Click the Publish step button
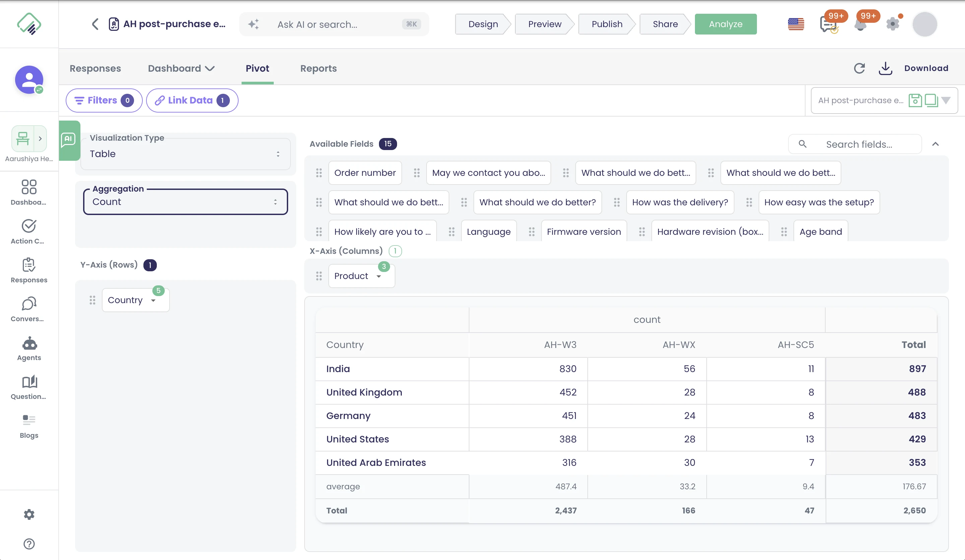 pos(607,24)
